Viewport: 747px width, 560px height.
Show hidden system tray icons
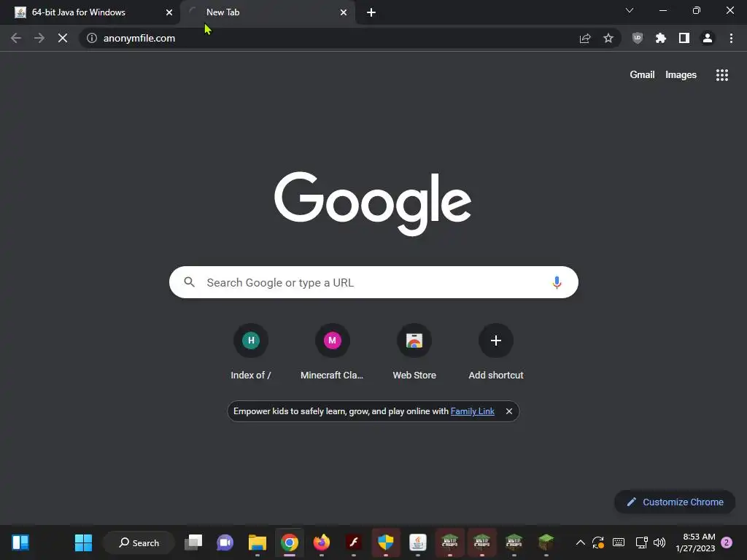click(580, 542)
